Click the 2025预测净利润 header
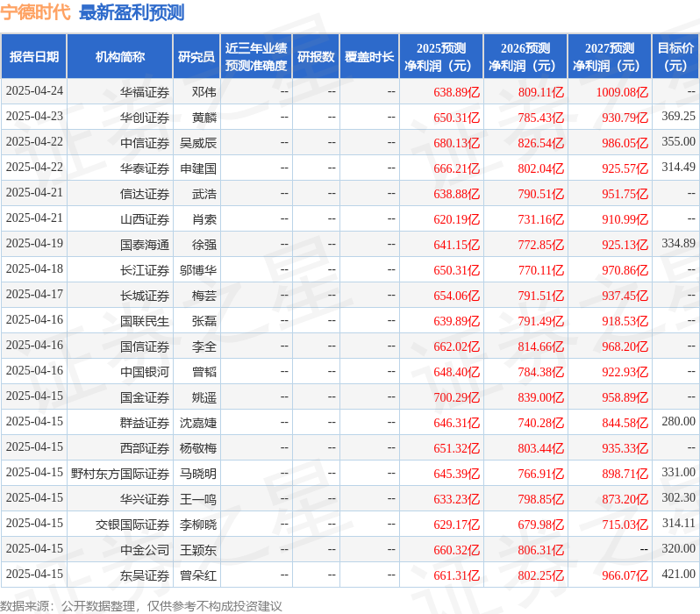The width and height of the screenshot is (700, 614). tap(441, 57)
